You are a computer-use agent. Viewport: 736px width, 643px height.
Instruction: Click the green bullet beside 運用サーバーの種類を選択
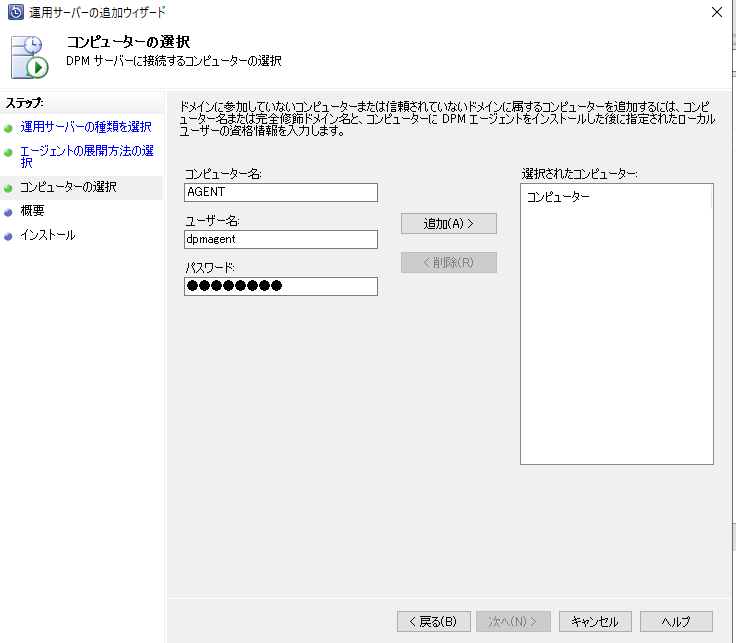[8, 128]
